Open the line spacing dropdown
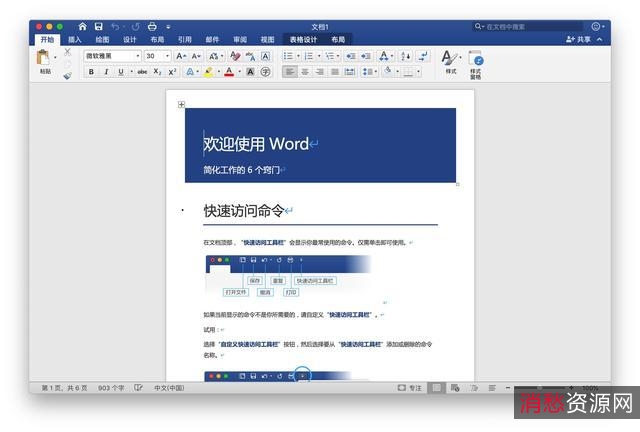 (370, 72)
